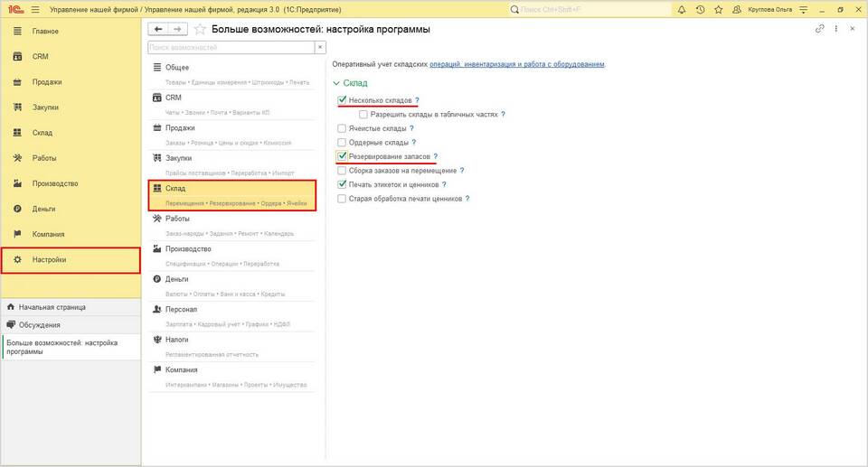
Task: Open service settings lines icon
Action: click(x=804, y=9)
